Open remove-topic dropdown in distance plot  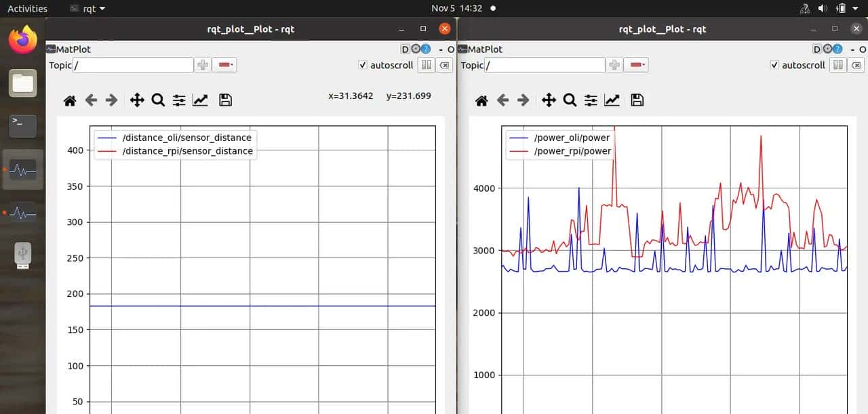point(224,65)
